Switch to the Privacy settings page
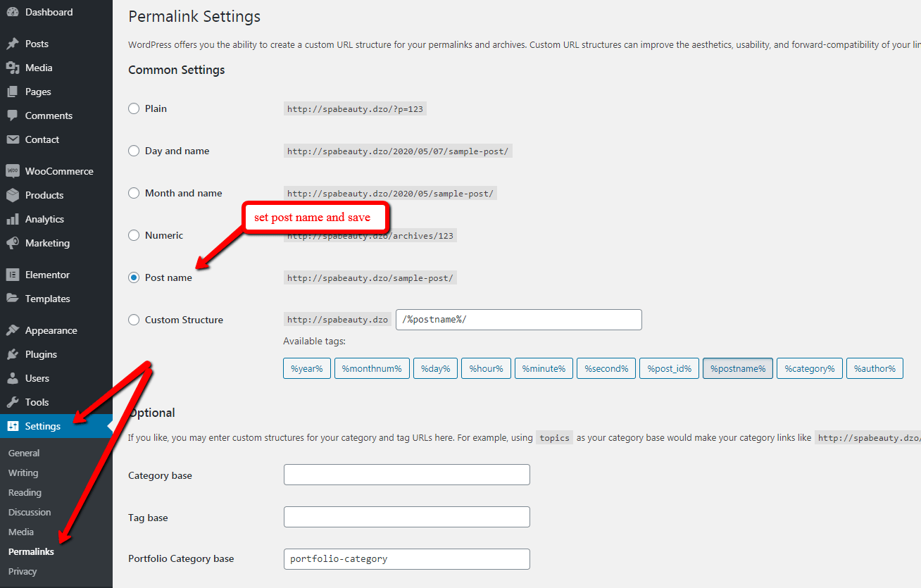The height and width of the screenshot is (588, 921). (x=22, y=572)
